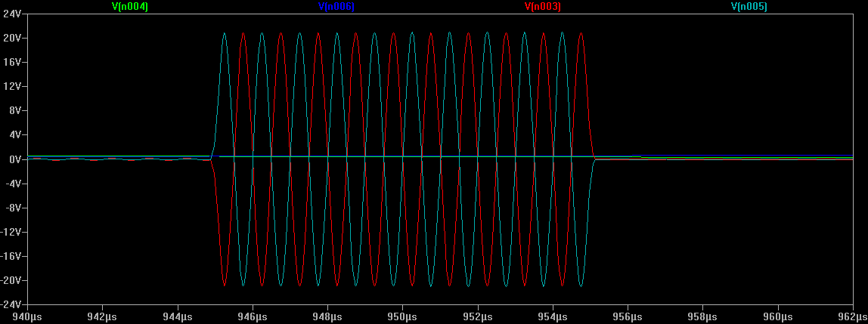Click the 20V vertical axis tick

pyautogui.click(x=13, y=38)
